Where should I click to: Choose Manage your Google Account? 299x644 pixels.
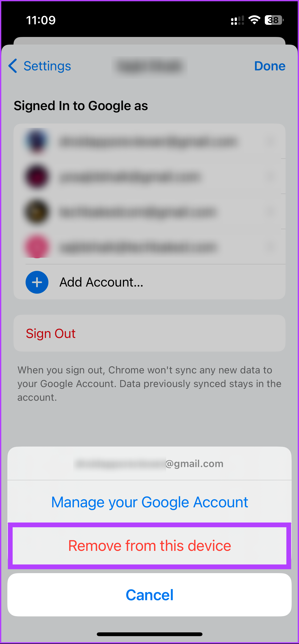click(149, 502)
